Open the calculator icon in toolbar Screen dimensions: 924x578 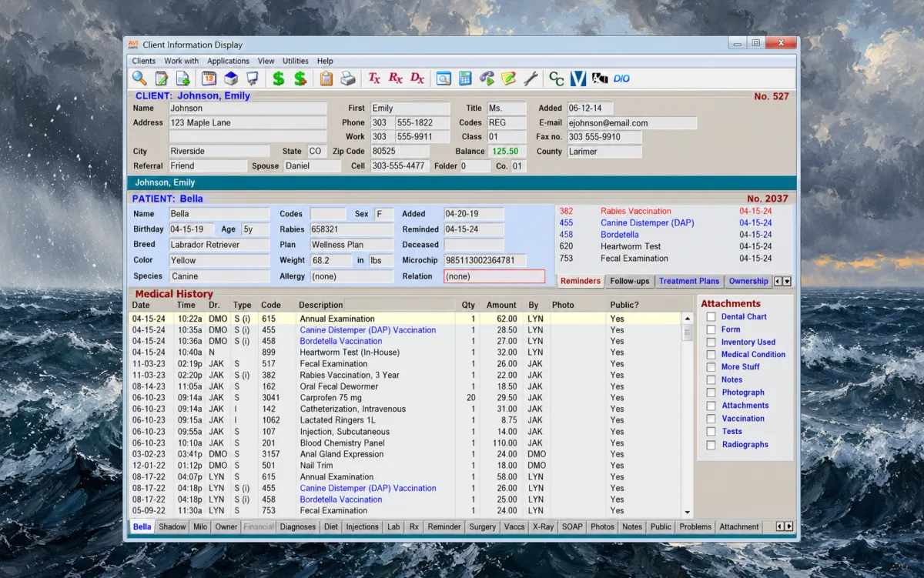pyautogui.click(x=465, y=79)
